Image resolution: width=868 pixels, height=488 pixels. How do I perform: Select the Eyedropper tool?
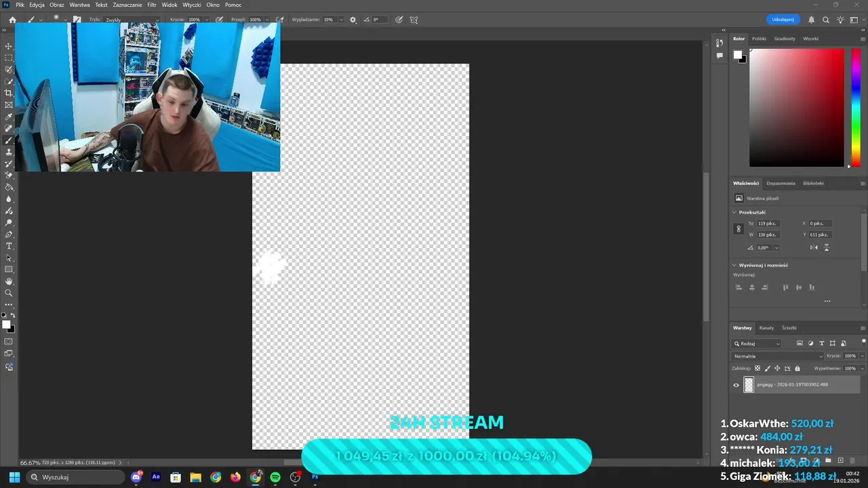(x=9, y=117)
